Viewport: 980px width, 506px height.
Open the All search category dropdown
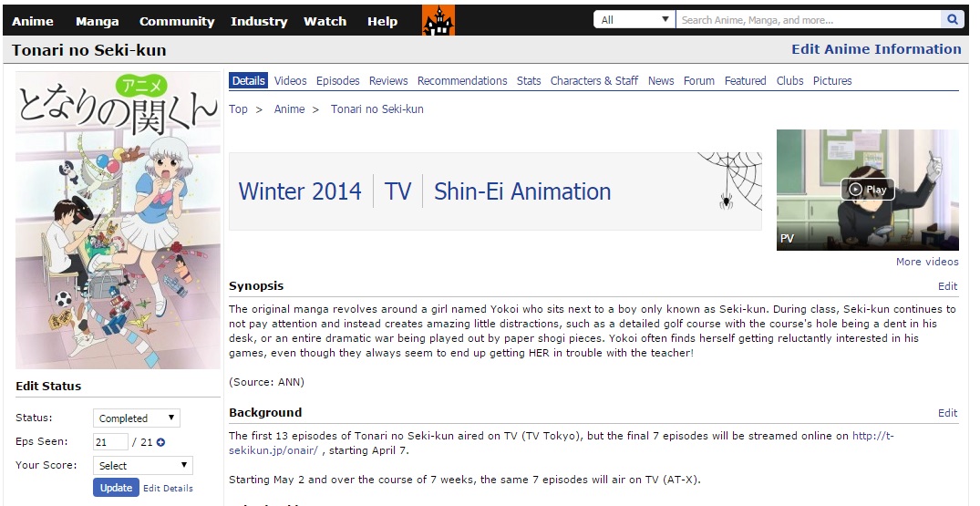pyautogui.click(x=634, y=19)
